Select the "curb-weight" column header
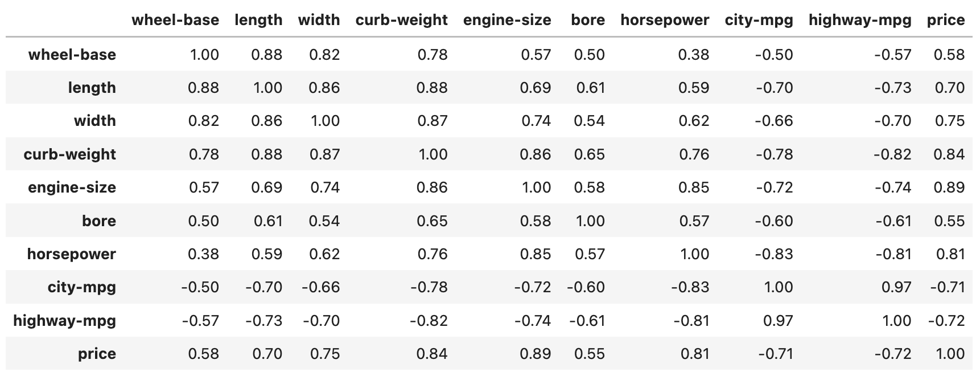Viewport: 980px width, 376px height. pos(401,20)
